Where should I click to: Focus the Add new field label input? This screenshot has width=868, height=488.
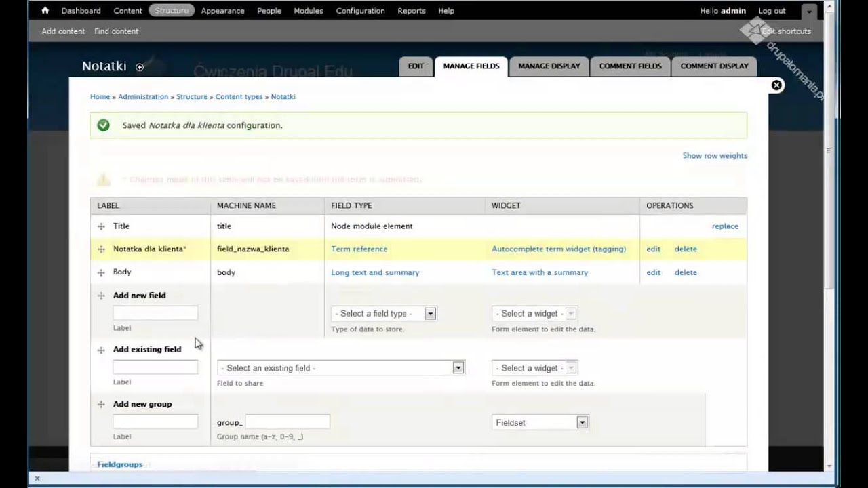[x=155, y=313]
